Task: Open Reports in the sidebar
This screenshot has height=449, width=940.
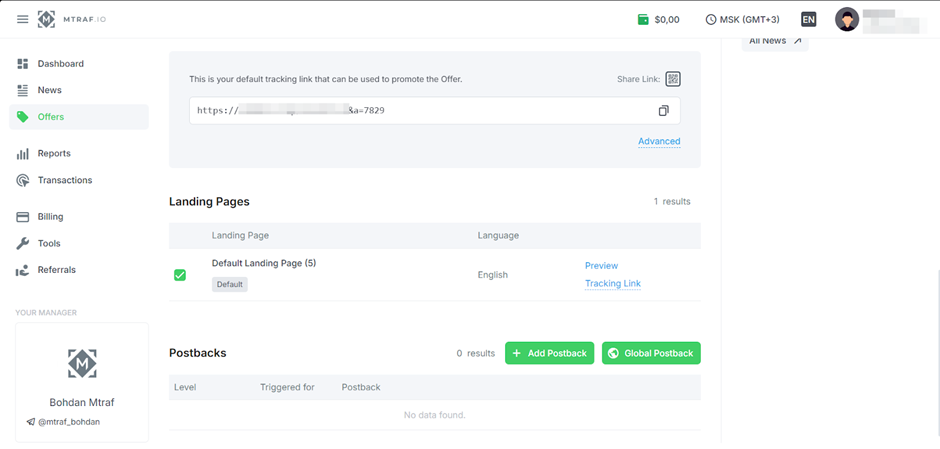Action: click(54, 154)
